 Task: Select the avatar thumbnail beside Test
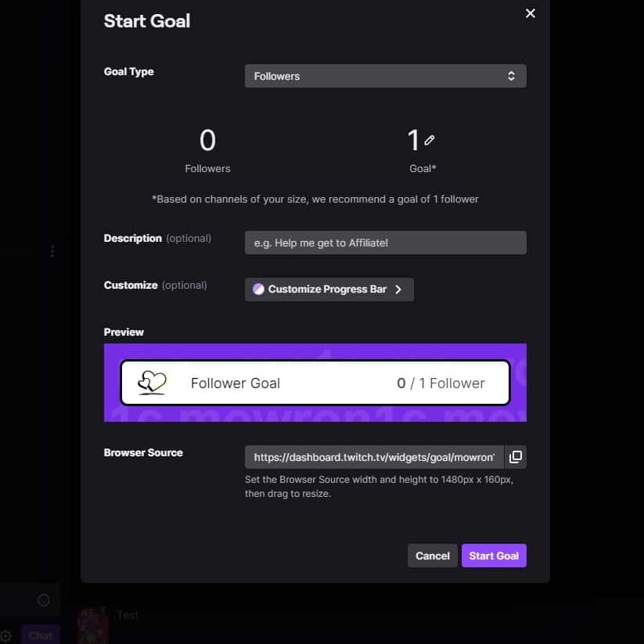coord(93,625)
